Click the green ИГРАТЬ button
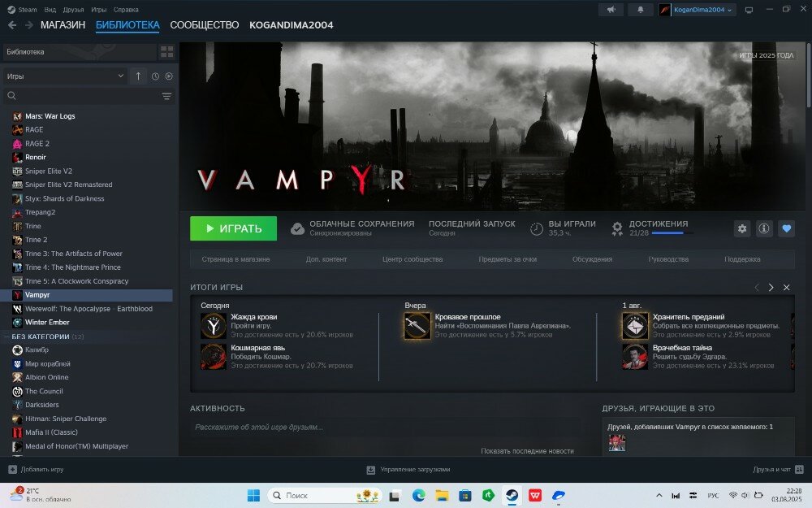Screen dimensions: 812x508 coord(234,228)
